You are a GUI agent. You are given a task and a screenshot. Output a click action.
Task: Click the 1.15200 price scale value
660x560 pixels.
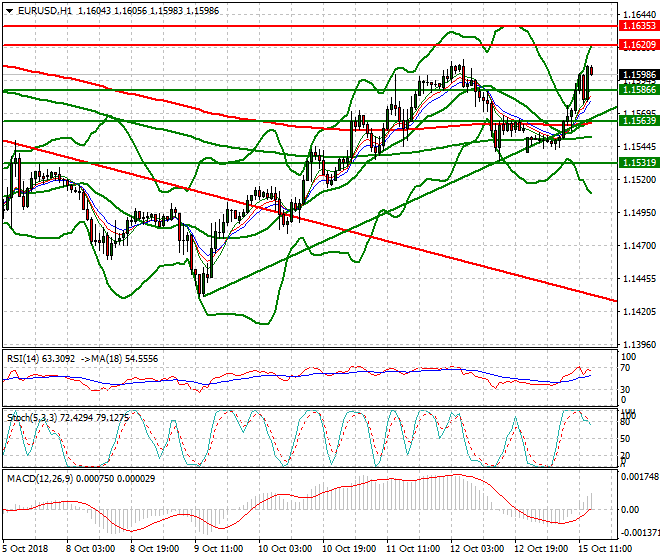tap(639, 179)
